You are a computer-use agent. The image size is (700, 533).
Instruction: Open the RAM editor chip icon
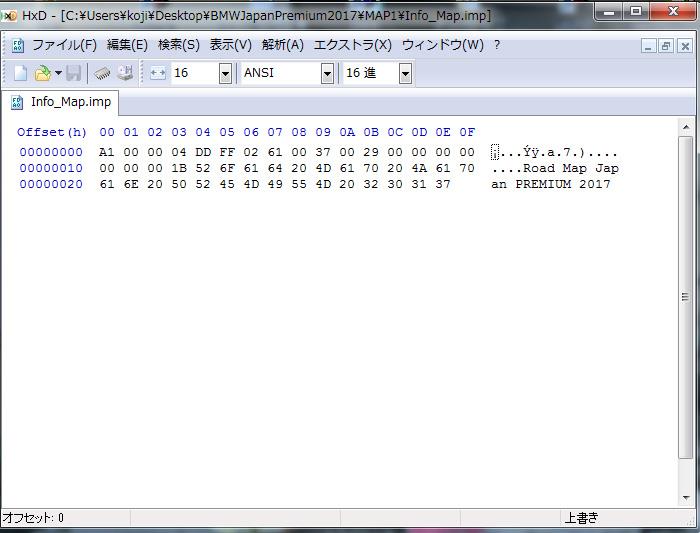pyautogui.click(x=102, y=73)
